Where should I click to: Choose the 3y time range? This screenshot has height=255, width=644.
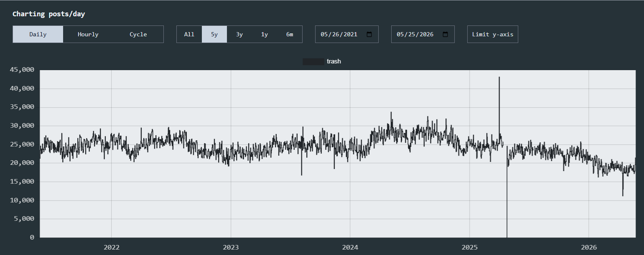click(239, 34)
